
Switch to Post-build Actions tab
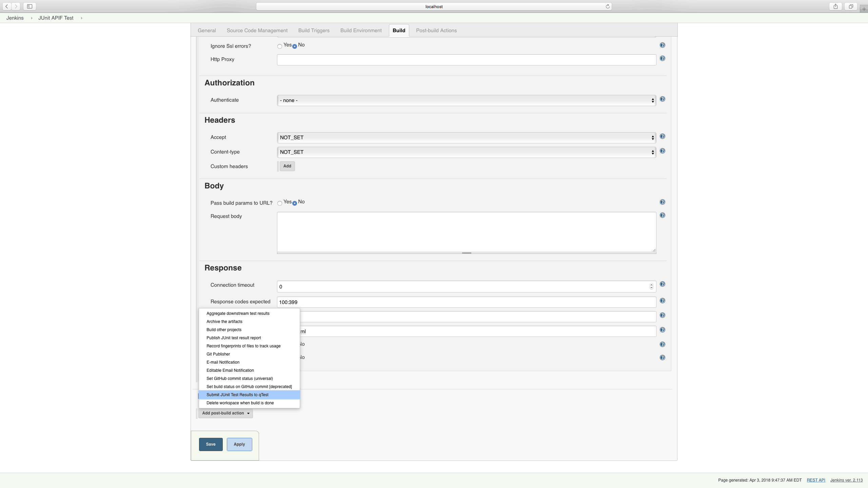tap(436, 30)
